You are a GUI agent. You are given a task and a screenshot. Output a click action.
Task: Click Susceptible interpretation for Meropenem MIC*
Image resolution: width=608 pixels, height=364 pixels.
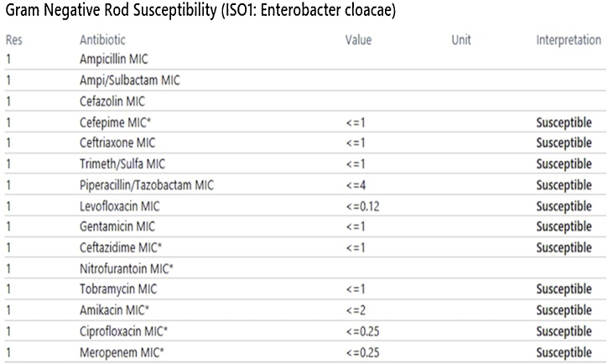[x=564, y=353]
